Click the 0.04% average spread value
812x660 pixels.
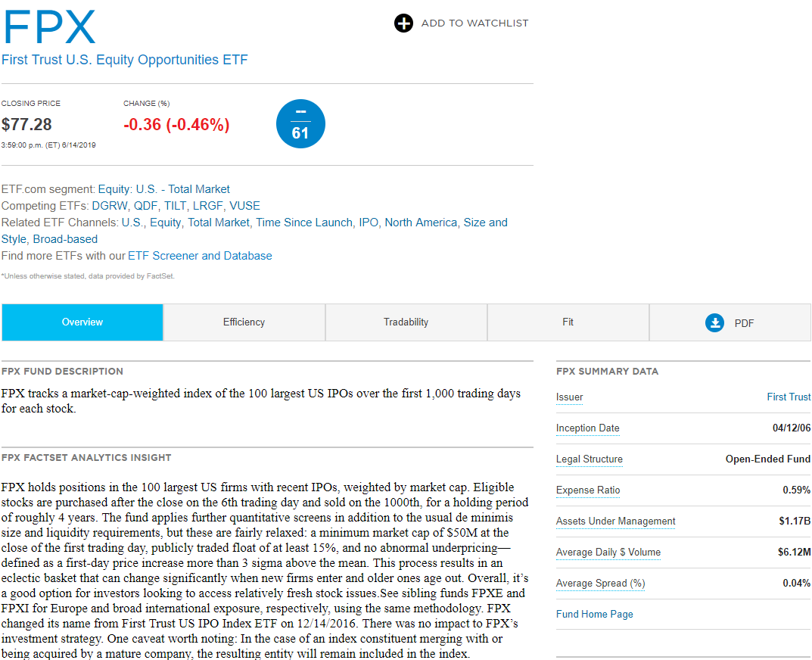(x=796, y=584)
